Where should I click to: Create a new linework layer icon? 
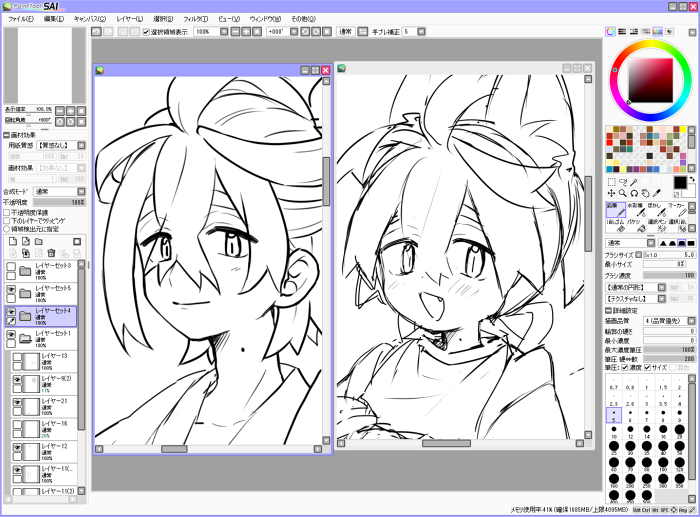pyautogui.click(x=26, y=242)
